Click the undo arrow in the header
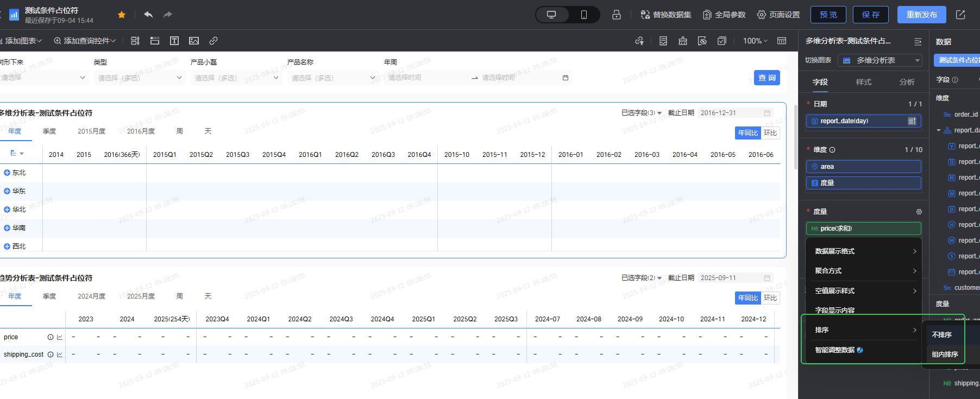This screenshot has width=980, height=399. (148, 15)
